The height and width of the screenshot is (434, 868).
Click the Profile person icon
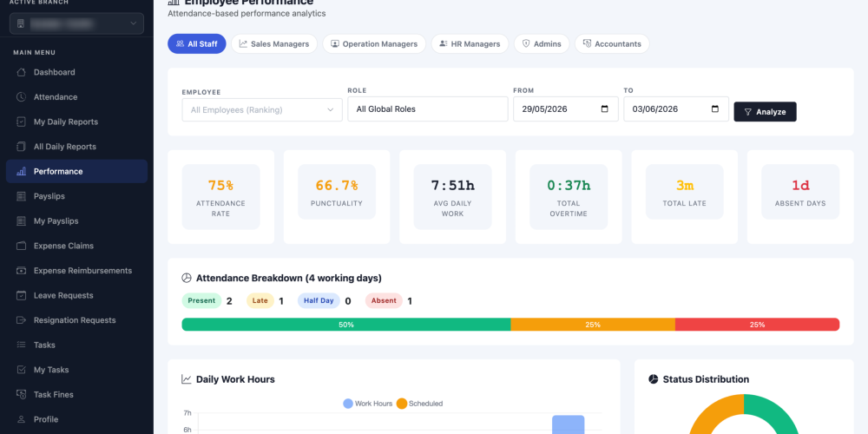(x=21, y=419)
